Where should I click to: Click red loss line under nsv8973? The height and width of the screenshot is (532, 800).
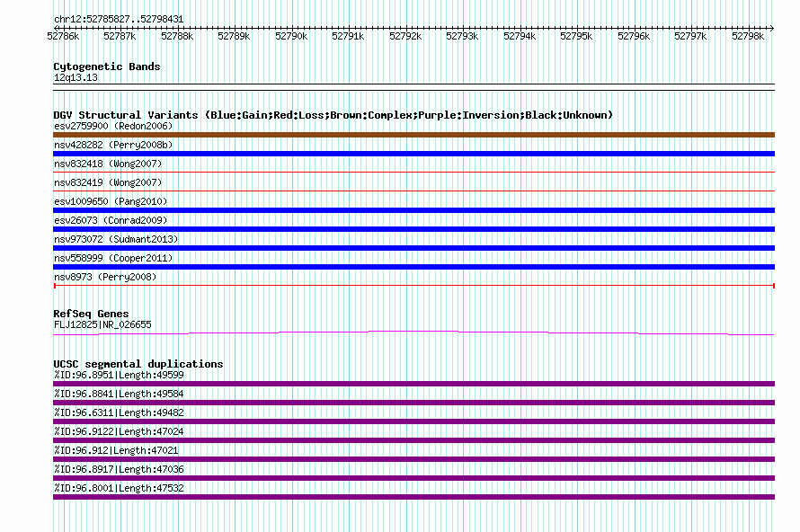pyautogui.click(x=413, y=286)
